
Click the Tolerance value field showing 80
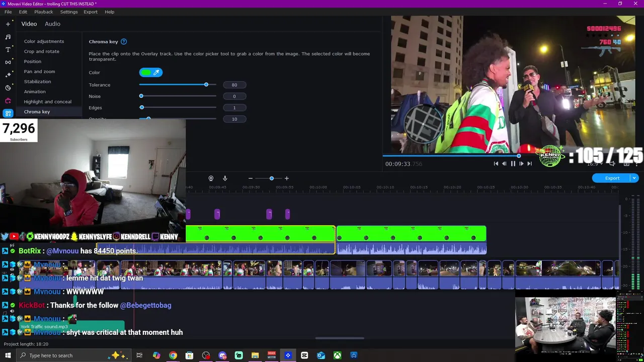coord(234,85)
